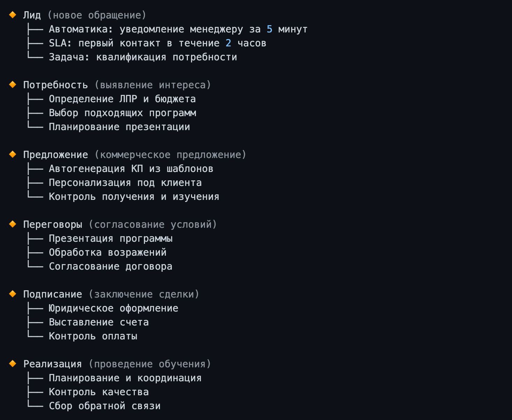Click the orange diamond icon beside Переговоры
Screen dimensions: 512x420
click(x=13, y=224)
